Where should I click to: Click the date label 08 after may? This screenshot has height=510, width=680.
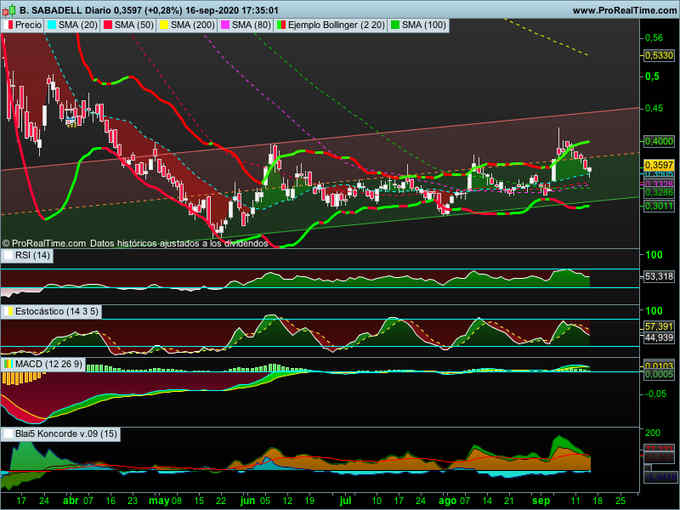coord(177,501)
